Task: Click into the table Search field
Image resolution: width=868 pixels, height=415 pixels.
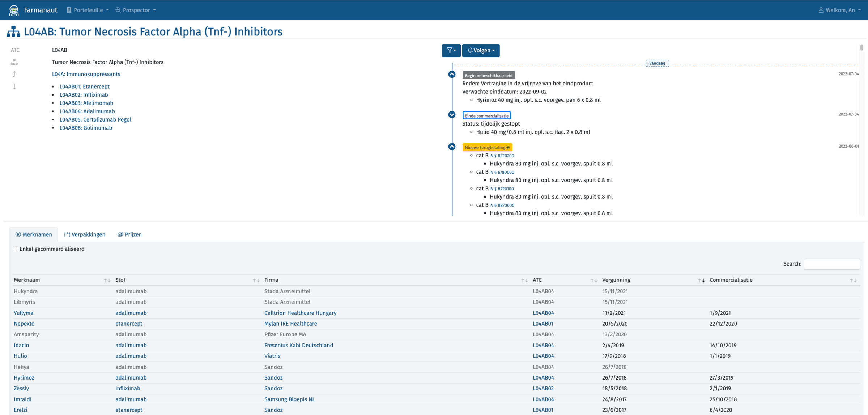Action: 832,264
